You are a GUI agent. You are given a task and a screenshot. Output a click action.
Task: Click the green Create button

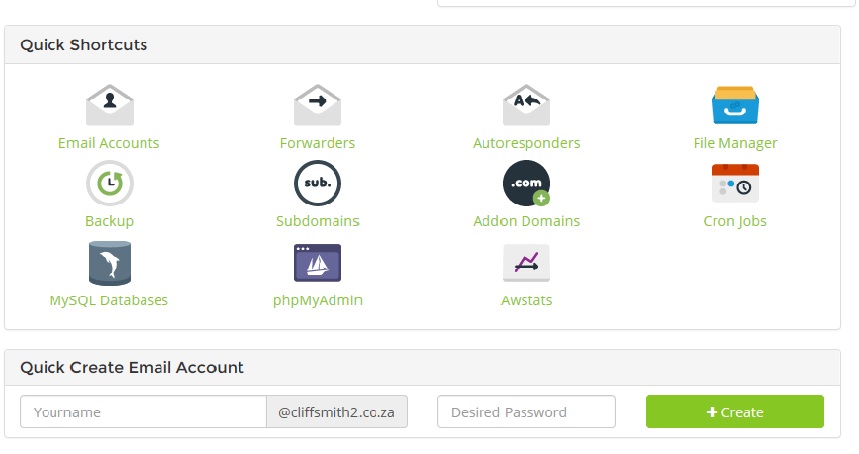[735, 412]
